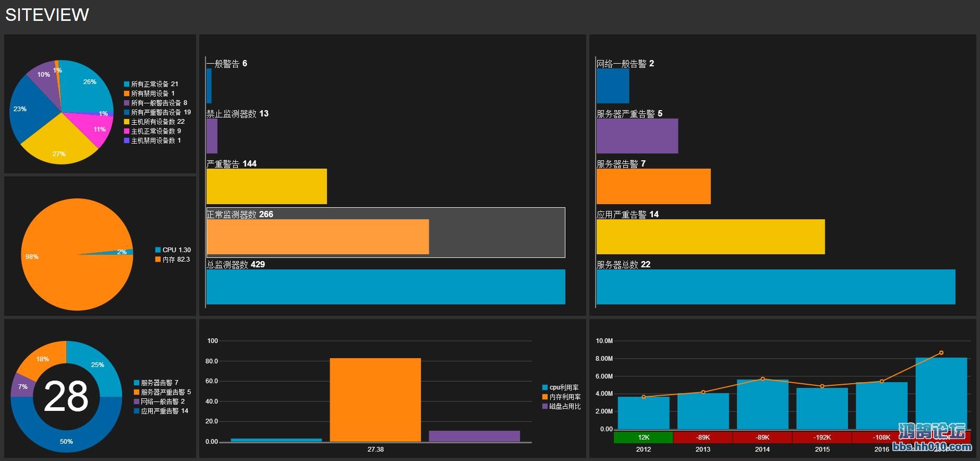Viewport: 980px width, 461px height.
Task: Click the purple 禁止监测器数 13 bar
Action: [212, 136]
